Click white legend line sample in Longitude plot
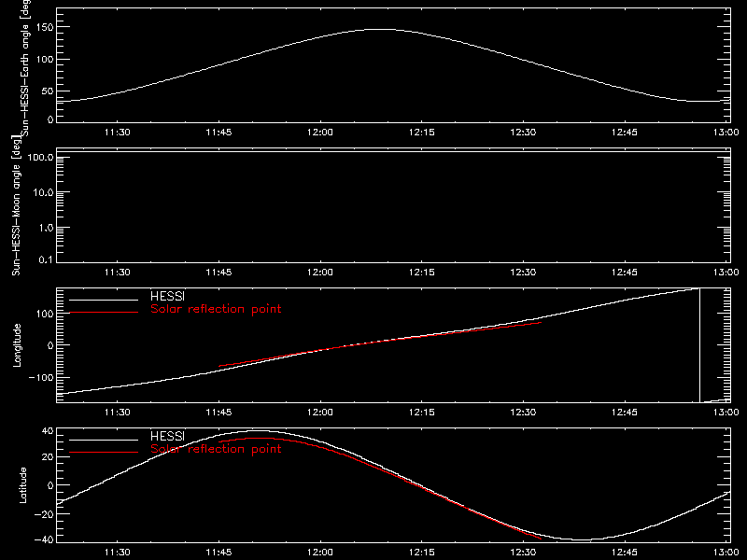 click(104, 300)
